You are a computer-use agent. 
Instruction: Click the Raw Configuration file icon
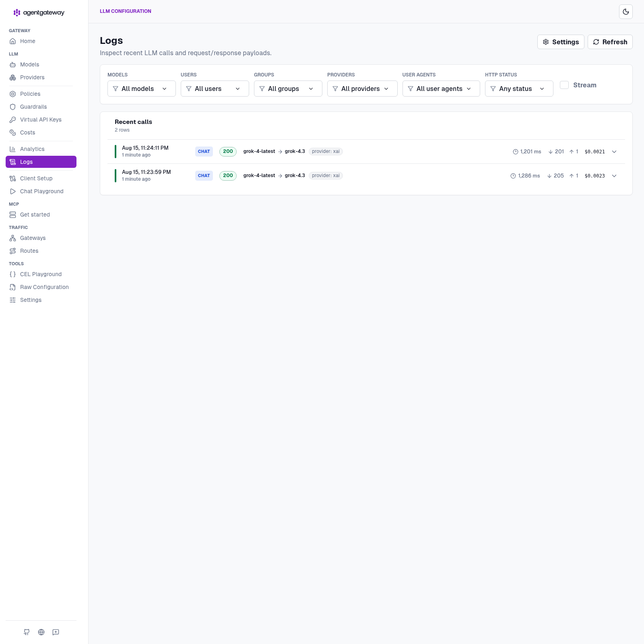[x=13, y=287]
